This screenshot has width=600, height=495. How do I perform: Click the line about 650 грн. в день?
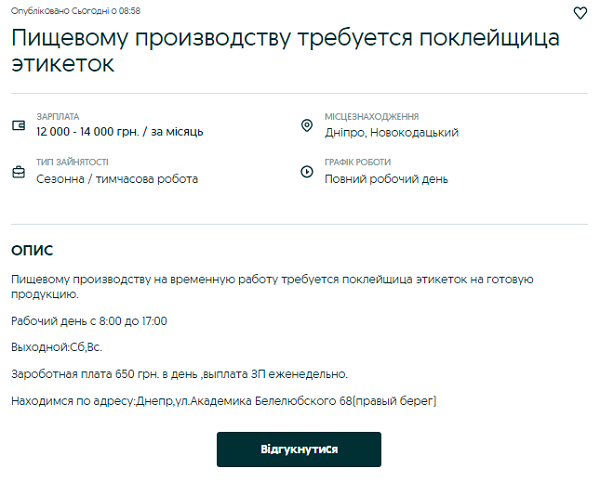[179, 374]
